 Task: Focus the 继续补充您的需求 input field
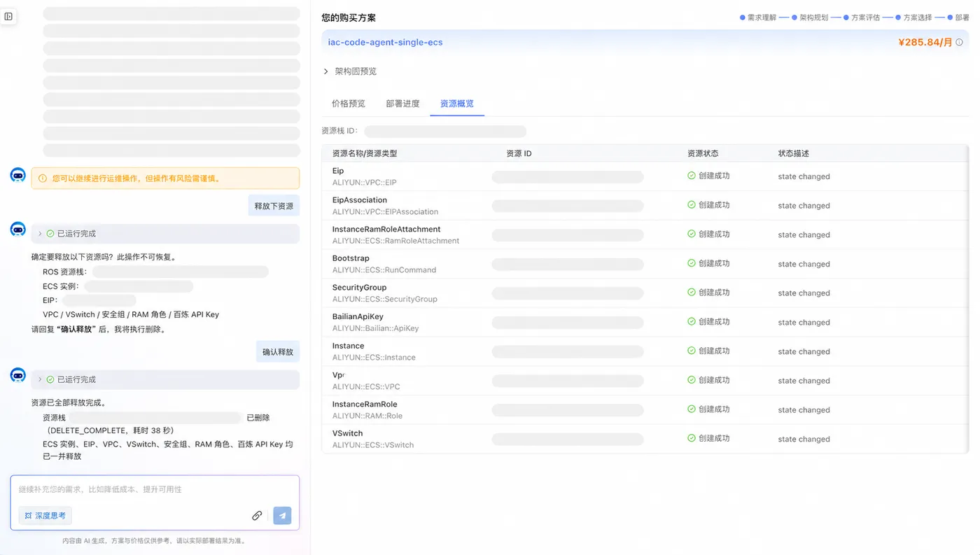(x=155, y=489)
